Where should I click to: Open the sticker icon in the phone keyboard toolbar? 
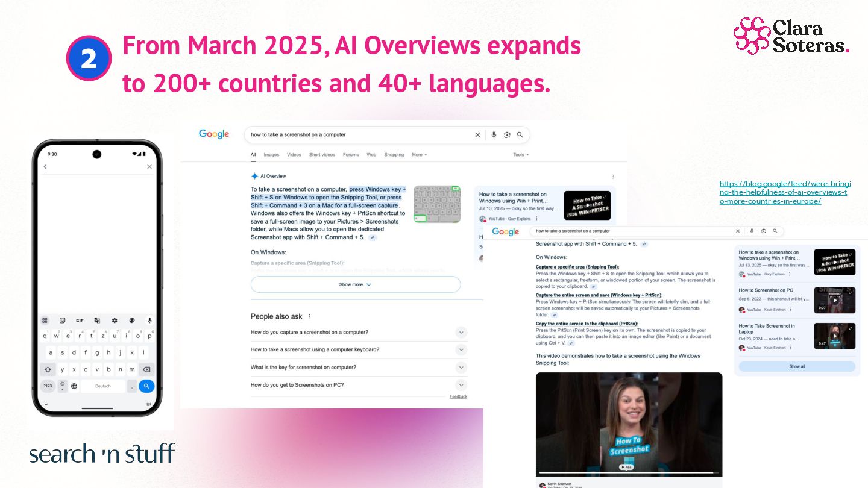62,321
